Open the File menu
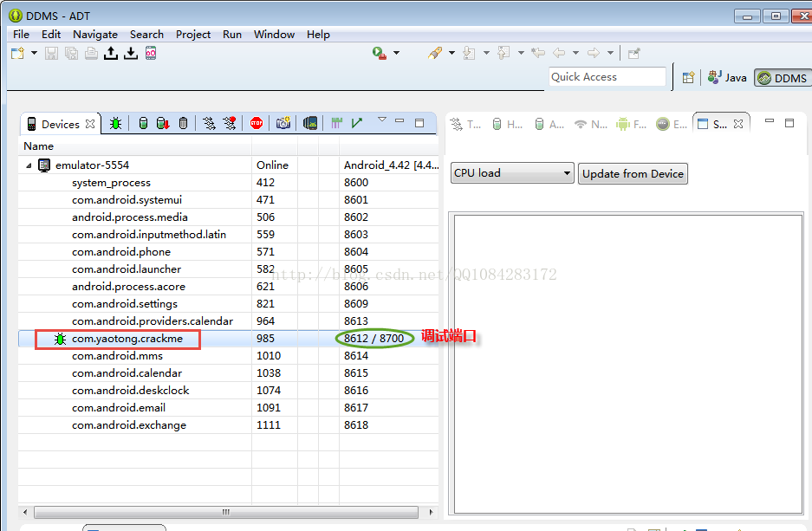The width and height of the screenshot is (812, 531). coord(22,34)
